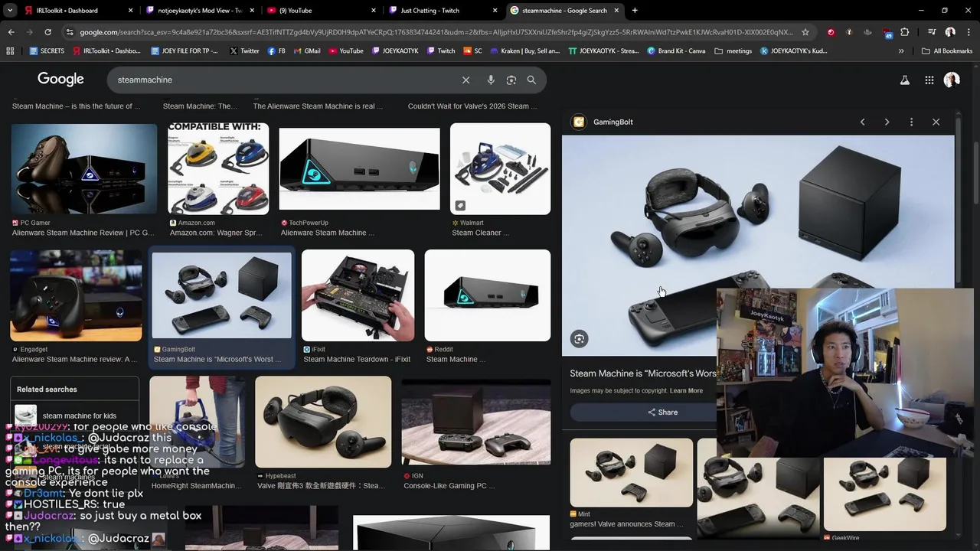
Task: Open Google Search Labs flask icon
Action: 904,80
